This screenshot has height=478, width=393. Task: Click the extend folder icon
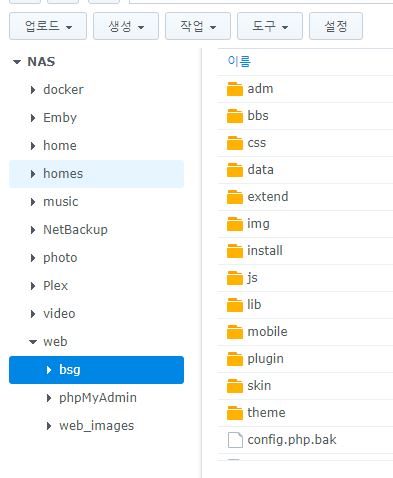click(x=235, y=197)
